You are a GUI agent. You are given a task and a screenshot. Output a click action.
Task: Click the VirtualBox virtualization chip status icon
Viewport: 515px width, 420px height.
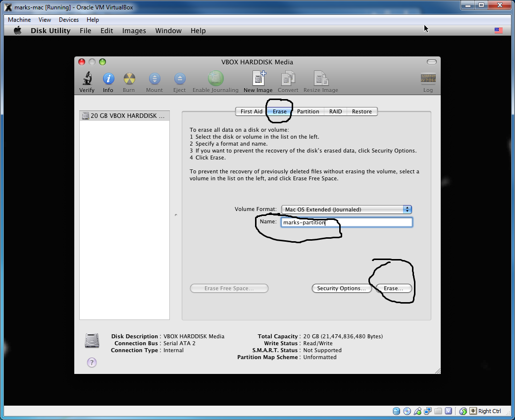(x=448, y=411)
